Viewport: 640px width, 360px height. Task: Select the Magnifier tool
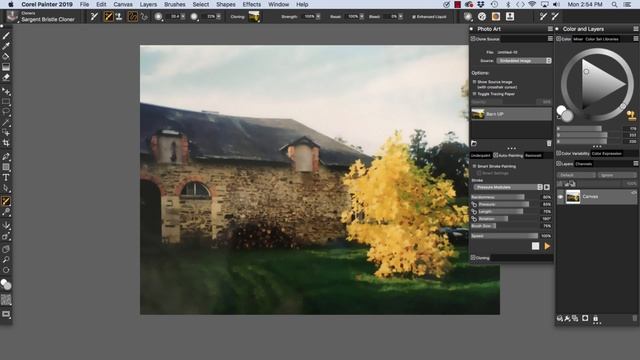6,260
